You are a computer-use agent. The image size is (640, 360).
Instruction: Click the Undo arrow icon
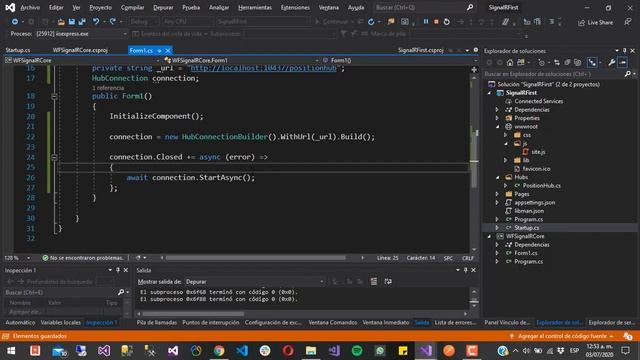96,22
